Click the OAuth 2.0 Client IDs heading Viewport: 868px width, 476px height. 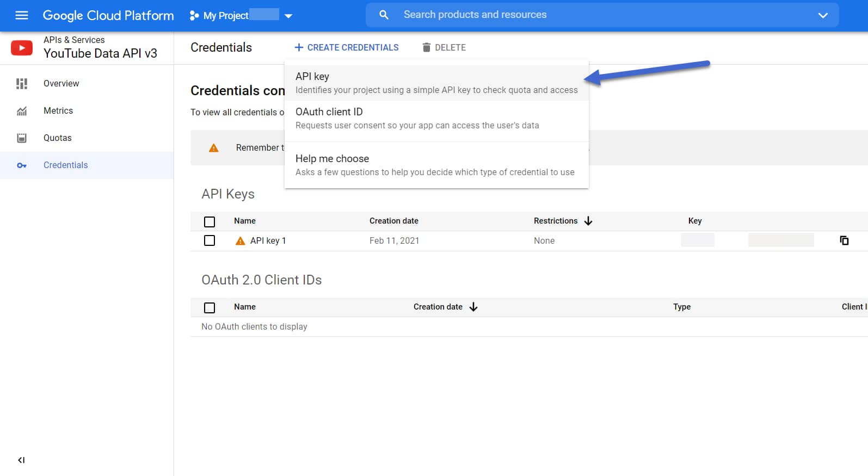point(262,280)
